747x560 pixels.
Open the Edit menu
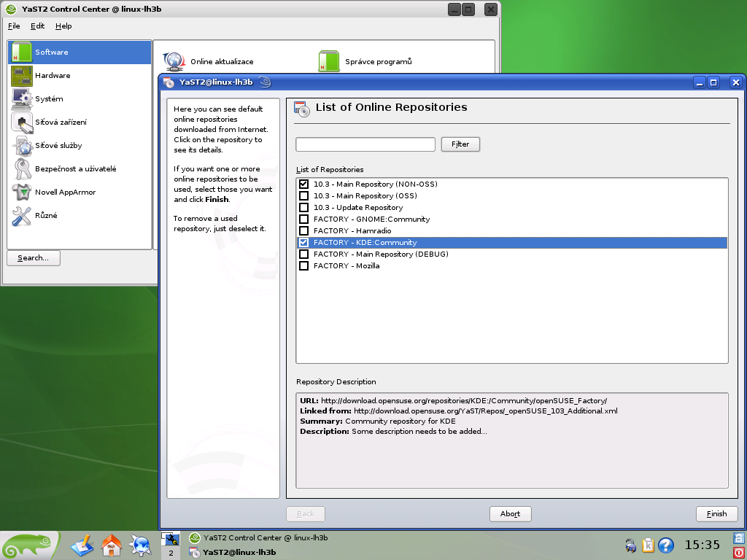click(x=38, y=26)
